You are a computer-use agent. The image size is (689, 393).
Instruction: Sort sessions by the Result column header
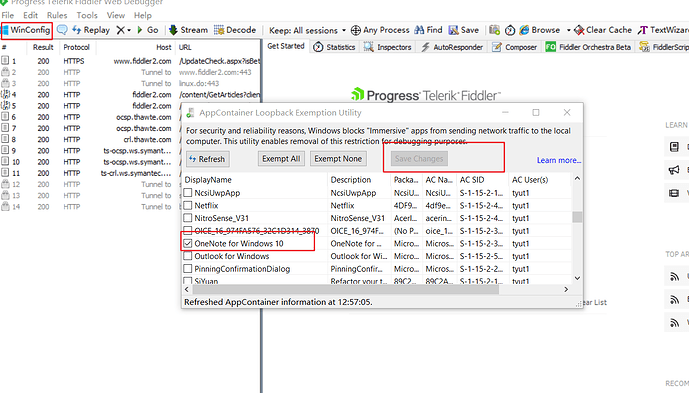[x=43, y=47]
